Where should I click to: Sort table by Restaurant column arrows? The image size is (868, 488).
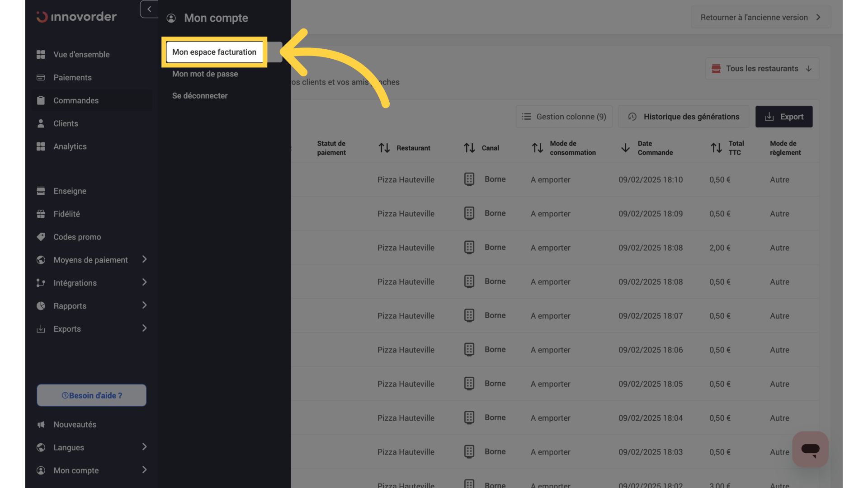(384, 148)
